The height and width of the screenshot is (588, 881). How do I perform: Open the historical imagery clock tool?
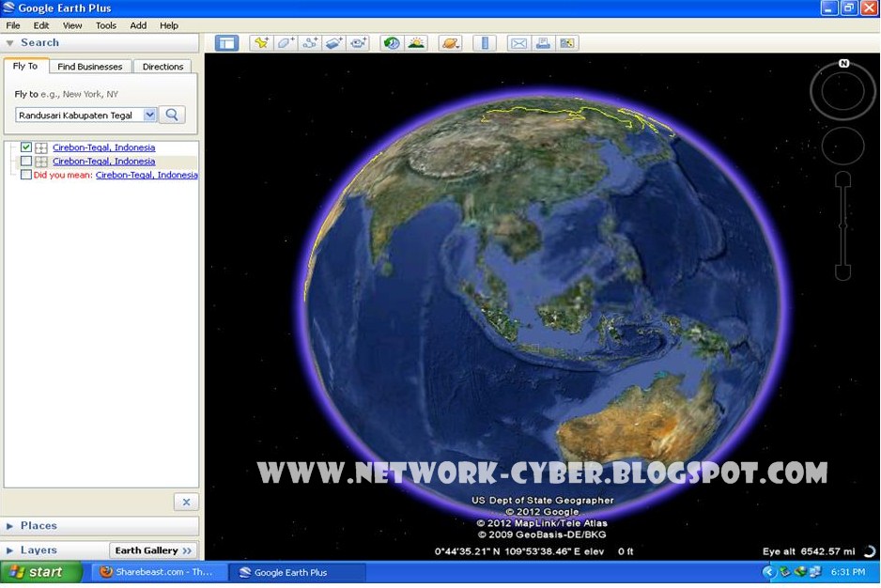pyautogui.click(x=393, y=42)
